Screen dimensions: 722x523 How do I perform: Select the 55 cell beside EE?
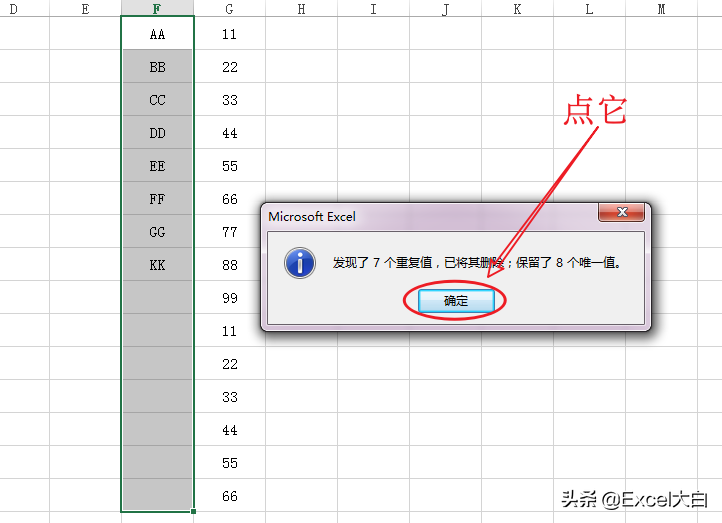(229, 166)
